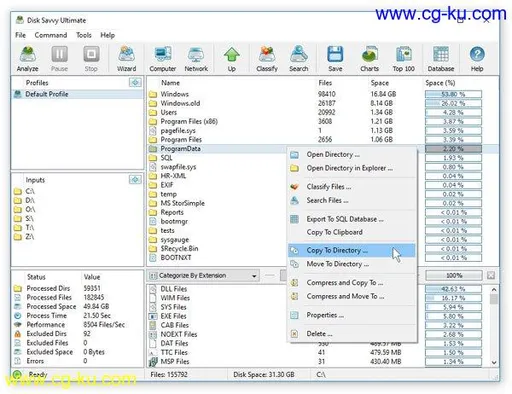512x394 pixels.
Task: Choose Compress and Copy To
Action: (x=352, y=283)
